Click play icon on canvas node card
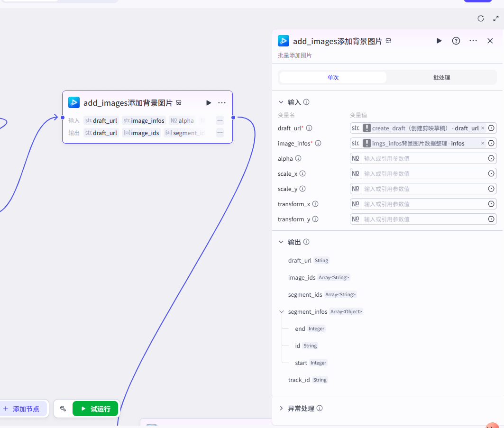 pyautogui.click(x=209, y=103)
